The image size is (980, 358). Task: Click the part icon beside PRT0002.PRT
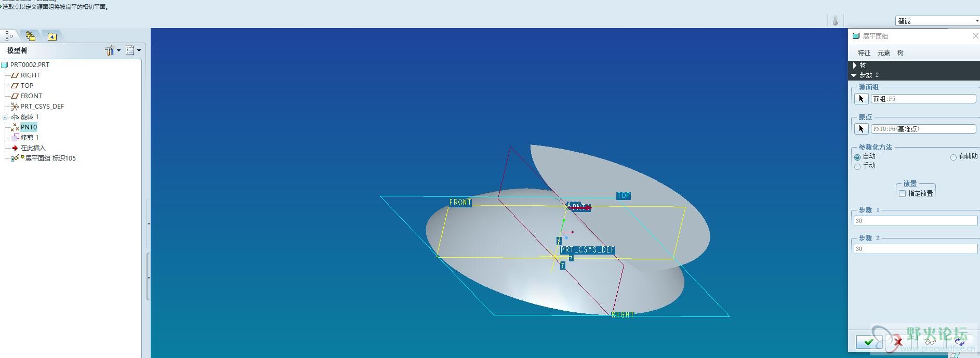[5, 65]
